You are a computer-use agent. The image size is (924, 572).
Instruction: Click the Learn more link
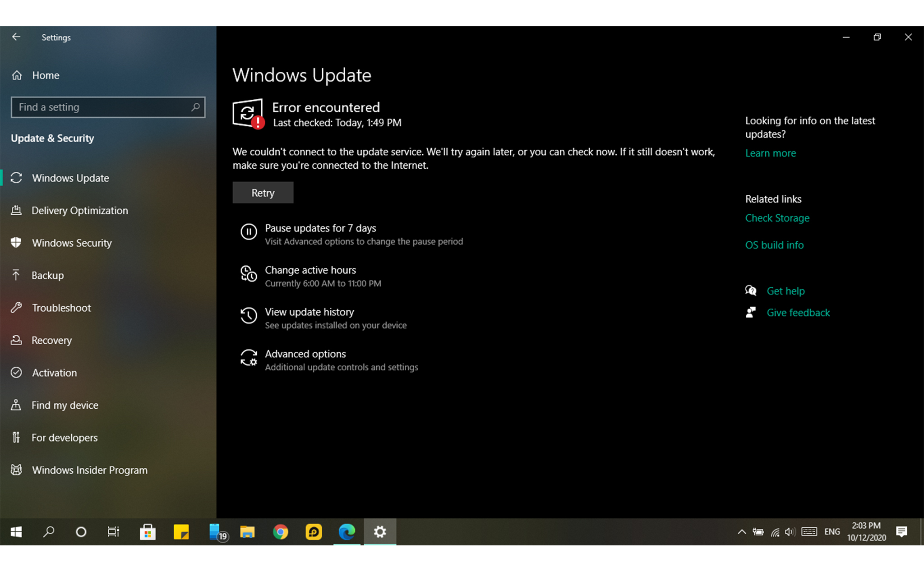[x=770, y=153]
